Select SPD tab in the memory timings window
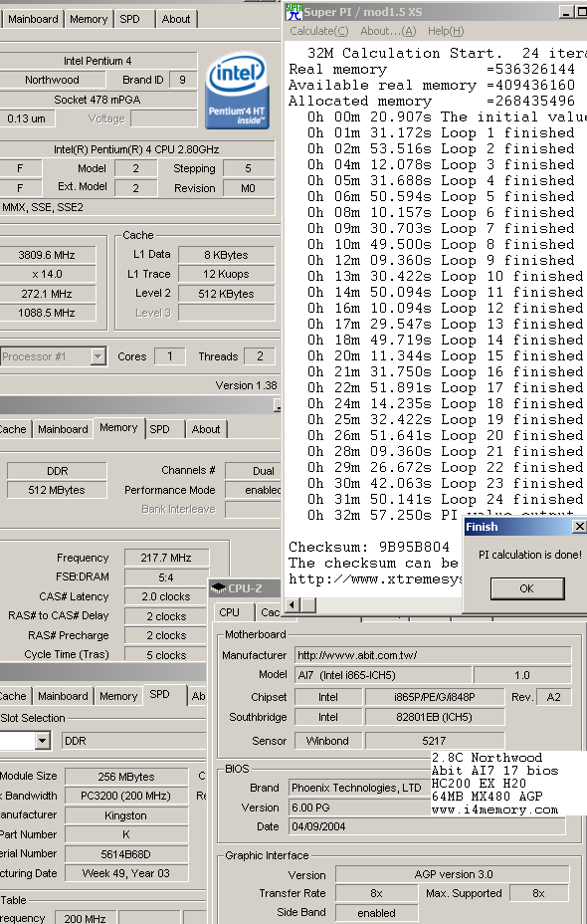Image resolution: width=587 pixels, height=924 pixels. 159,429
